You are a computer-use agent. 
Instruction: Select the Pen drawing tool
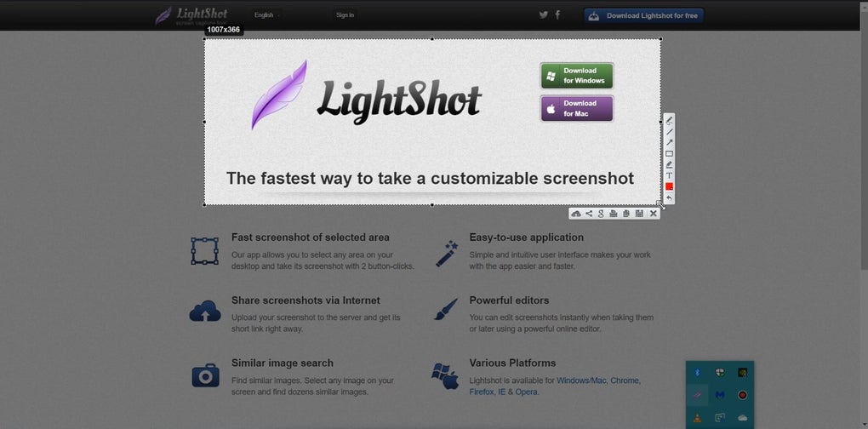[x=669, y=121]
